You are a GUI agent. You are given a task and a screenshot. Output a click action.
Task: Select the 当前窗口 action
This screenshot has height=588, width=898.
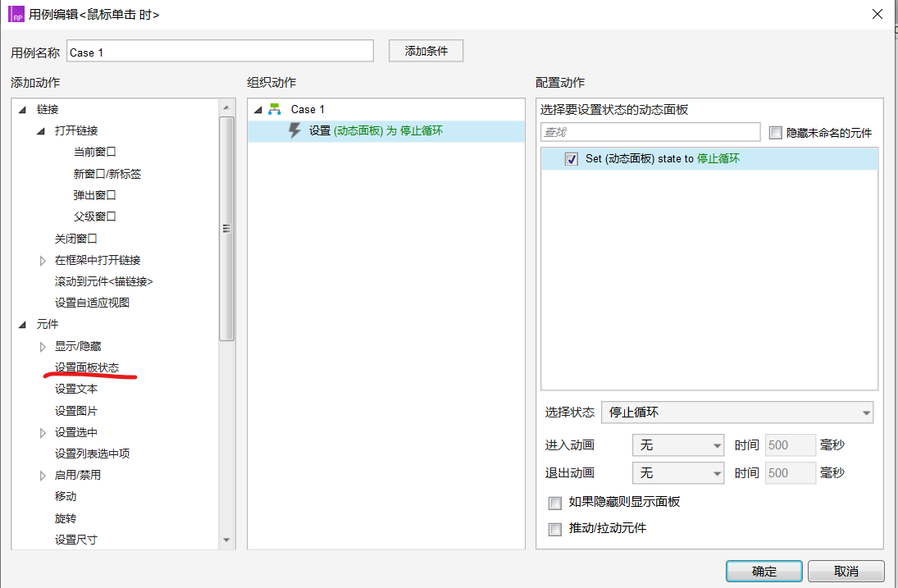(94, 152)
